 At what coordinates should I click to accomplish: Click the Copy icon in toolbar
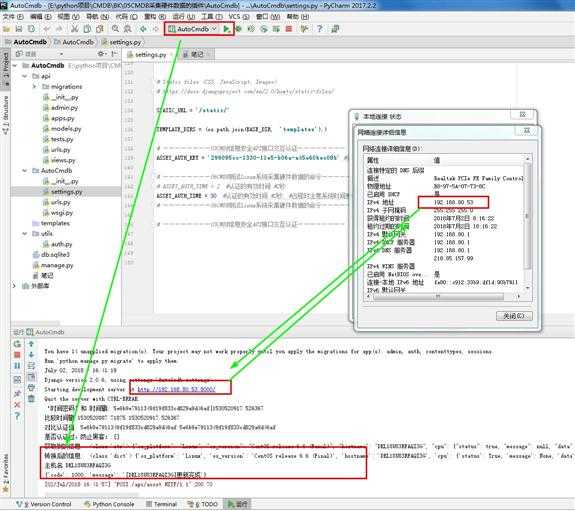tap(87, 29)
